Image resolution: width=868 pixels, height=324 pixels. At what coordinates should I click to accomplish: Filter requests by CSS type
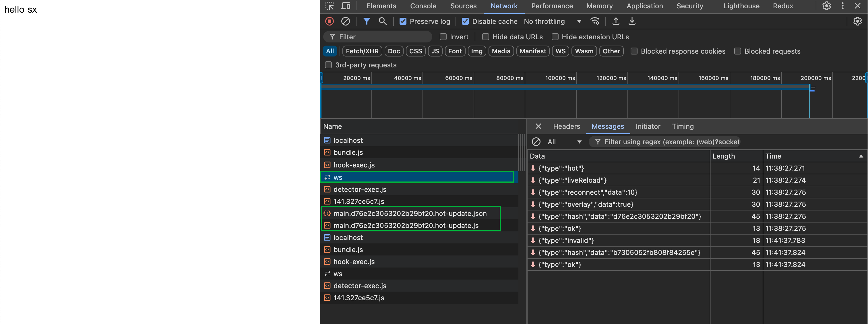click(415, 51)
